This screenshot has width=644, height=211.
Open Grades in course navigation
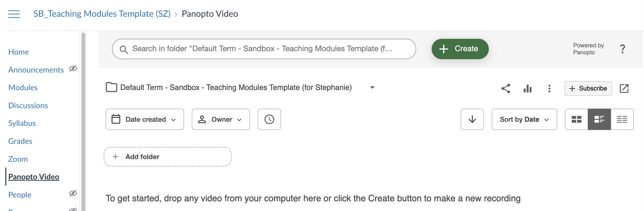(x=20, y=141)
